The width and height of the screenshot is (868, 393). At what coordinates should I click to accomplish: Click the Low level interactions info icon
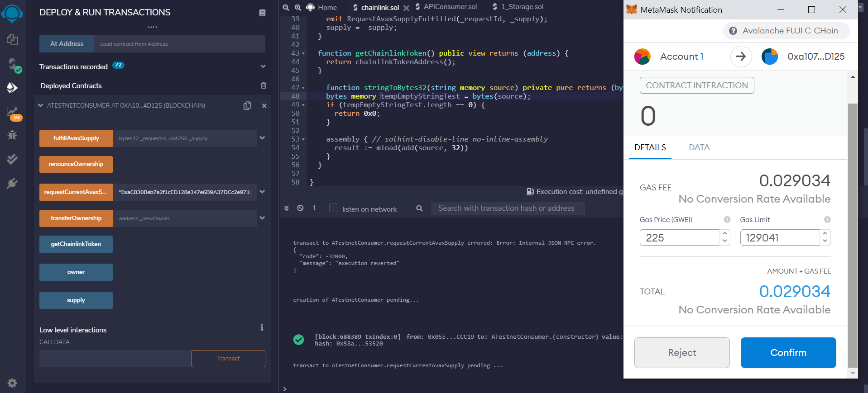(x=262, y=327)
